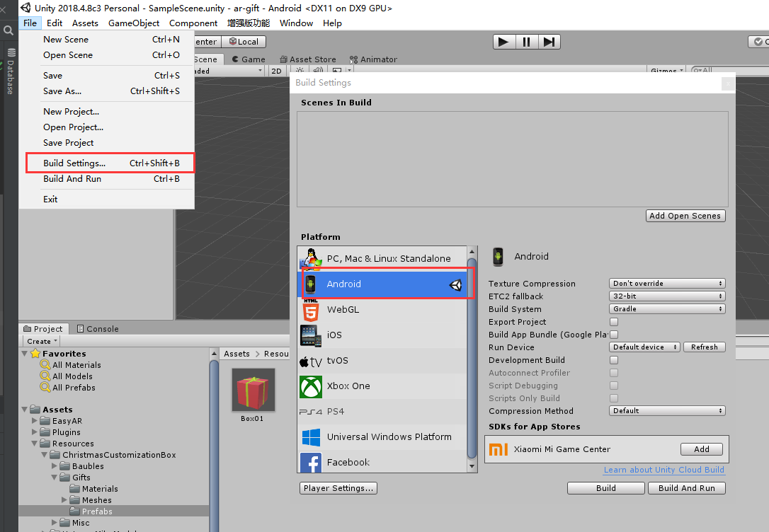Select Universal Windows Platform
Viewport: 769px width, 532px height.
pyautogui.click(x=382, y=437)
